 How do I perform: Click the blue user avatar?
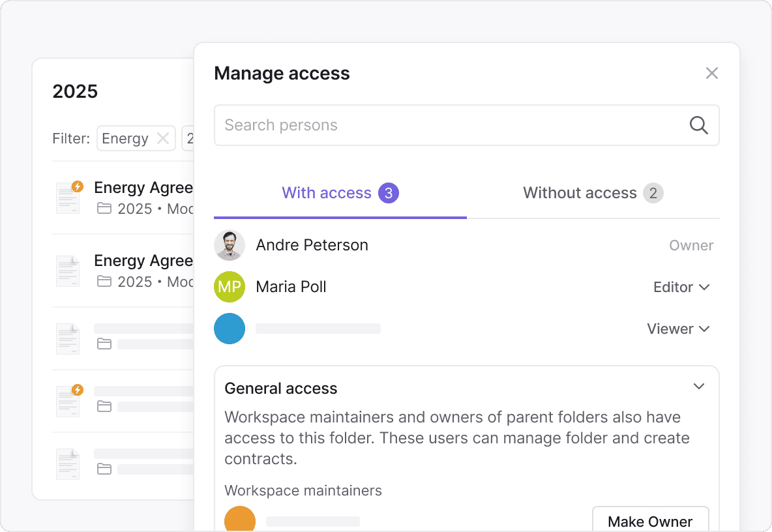pos(230,329)
